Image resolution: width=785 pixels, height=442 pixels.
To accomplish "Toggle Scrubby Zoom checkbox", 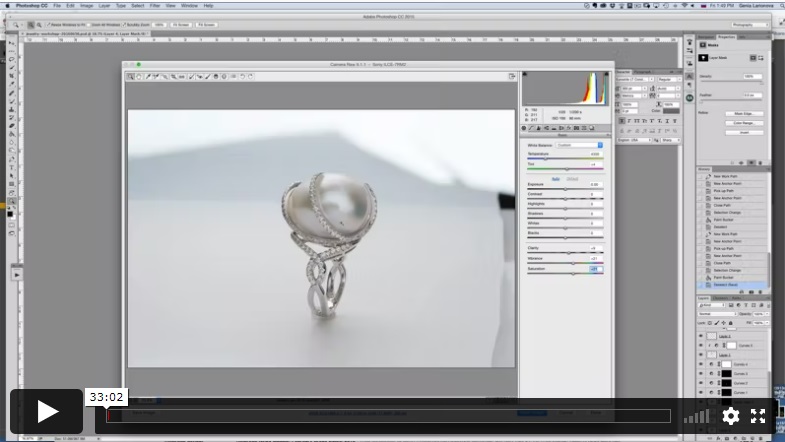I will 124,25.
